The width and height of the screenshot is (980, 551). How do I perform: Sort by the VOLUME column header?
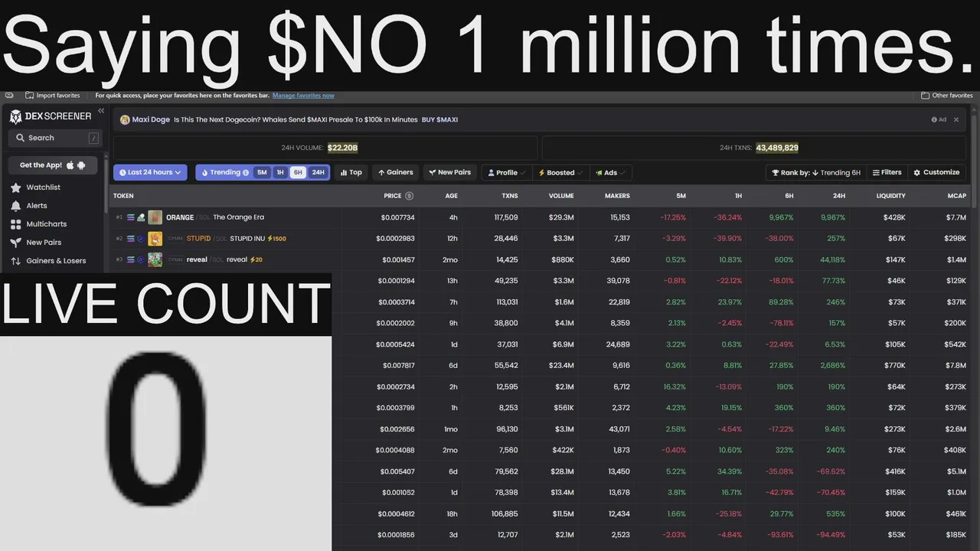pyautogui.click(x=561, y=196)
